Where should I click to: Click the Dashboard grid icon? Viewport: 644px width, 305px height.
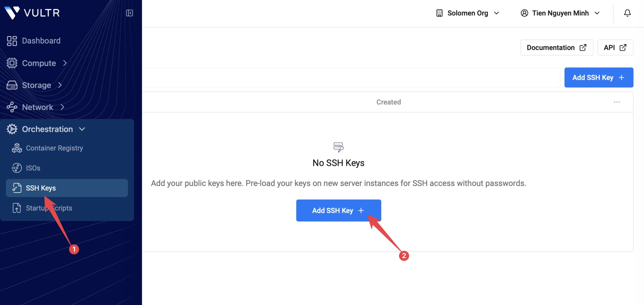coord(12,41)
